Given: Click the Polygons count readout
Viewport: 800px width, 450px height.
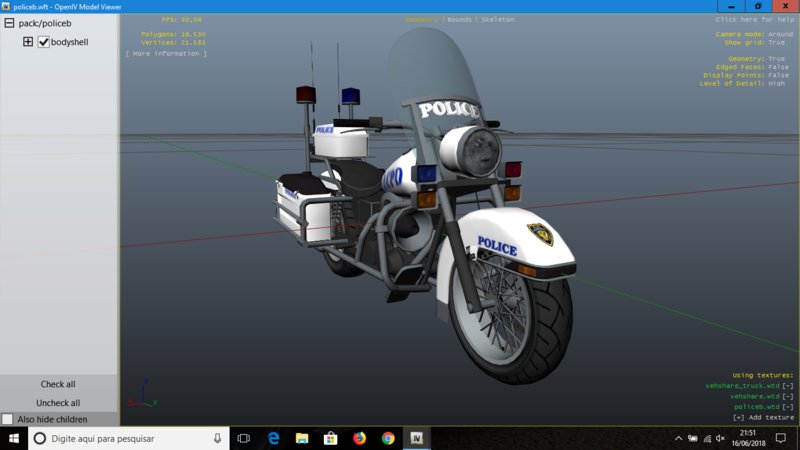Looking at the screenshot, I should [173, 34].
